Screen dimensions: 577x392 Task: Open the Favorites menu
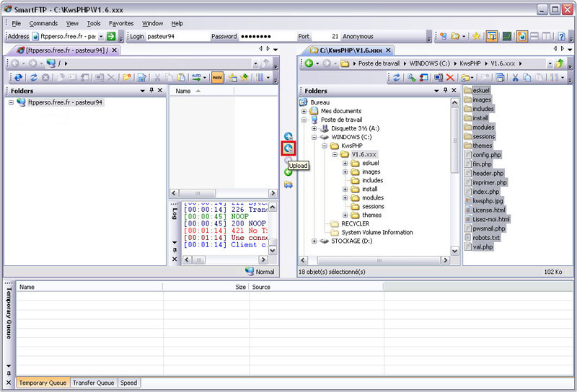[x=121, y=24]
